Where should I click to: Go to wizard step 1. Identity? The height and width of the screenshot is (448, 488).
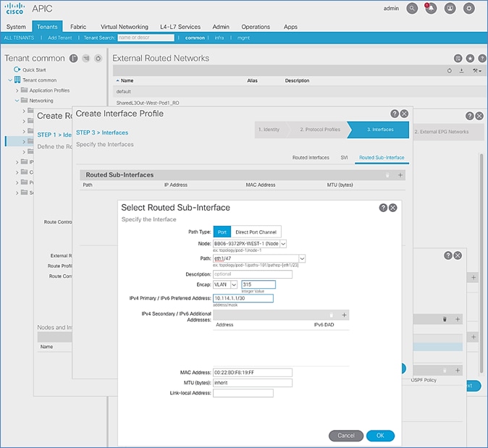coord(271,130)
